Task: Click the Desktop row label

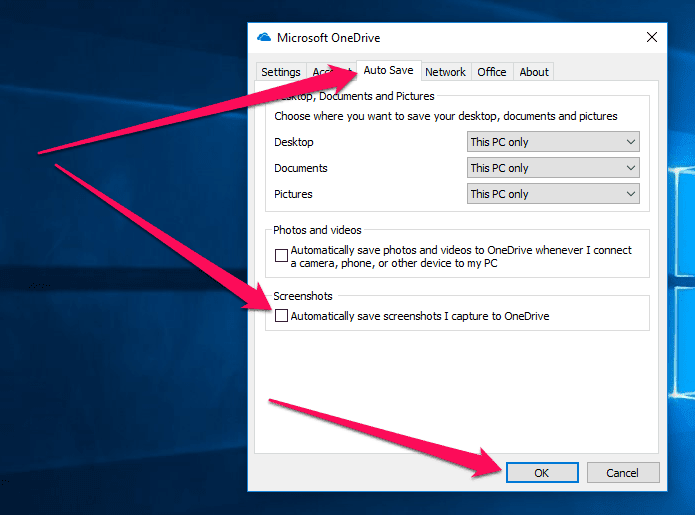Action: pyautogui.click(x=293, y=142)
